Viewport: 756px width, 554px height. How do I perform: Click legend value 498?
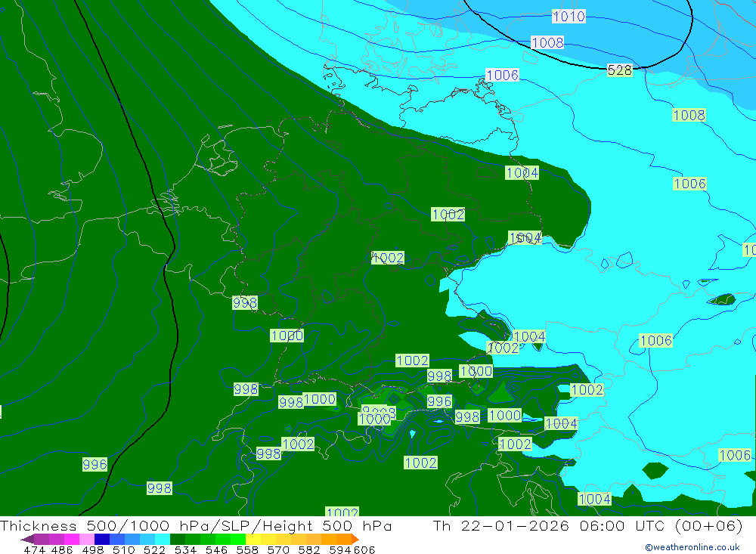pyautogui.click(x=93, y=549)
